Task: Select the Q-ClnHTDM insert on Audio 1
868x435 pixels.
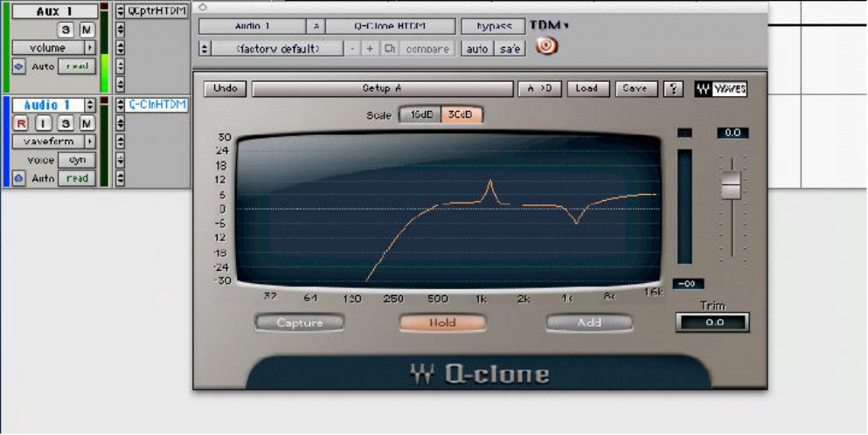Action: 157,105
